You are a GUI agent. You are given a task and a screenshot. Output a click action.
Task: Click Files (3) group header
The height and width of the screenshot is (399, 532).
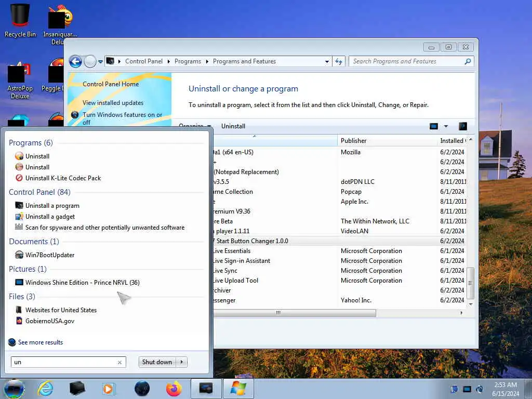[22, 296]
